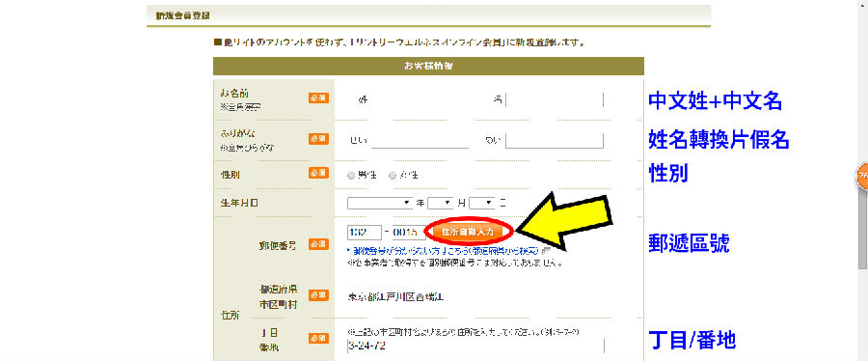Select the 男性 radio button
This screenshot has width=868, height=361.
pyautogui.click(x=351, y=176)
